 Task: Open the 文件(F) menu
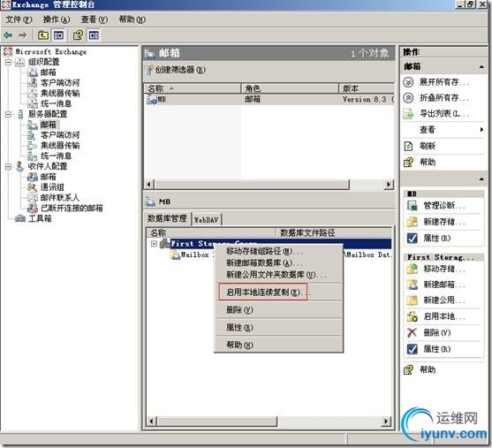[x=19, y=19]
